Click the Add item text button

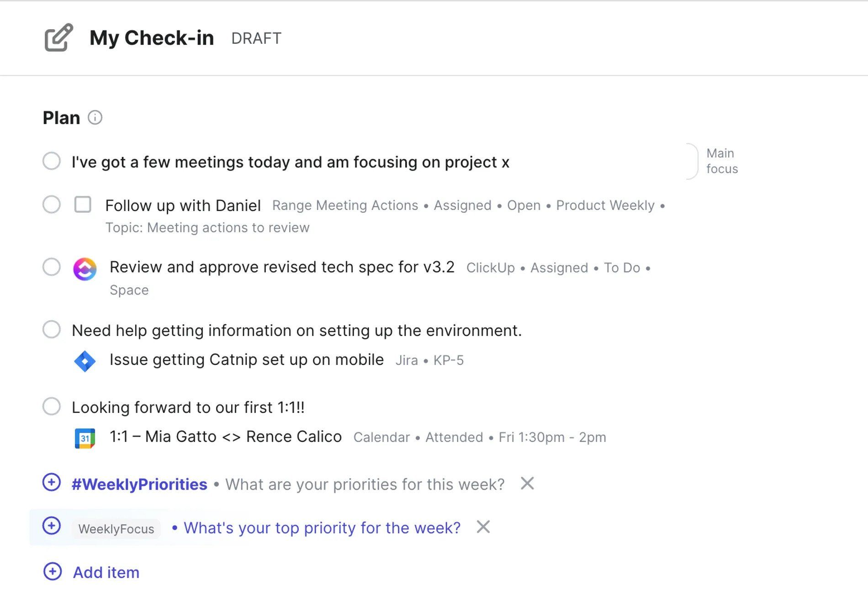(106, 572)
